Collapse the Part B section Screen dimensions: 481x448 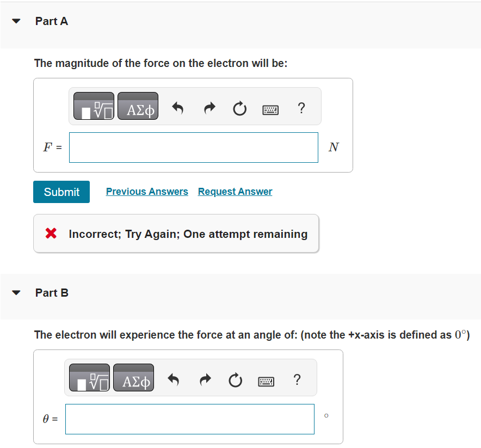[16, 293]
